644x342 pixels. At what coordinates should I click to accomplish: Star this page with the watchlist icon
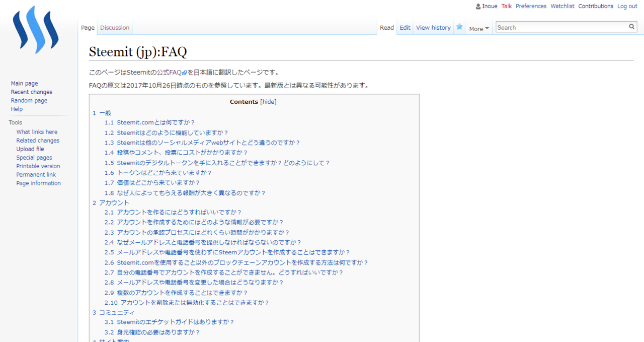459,27
